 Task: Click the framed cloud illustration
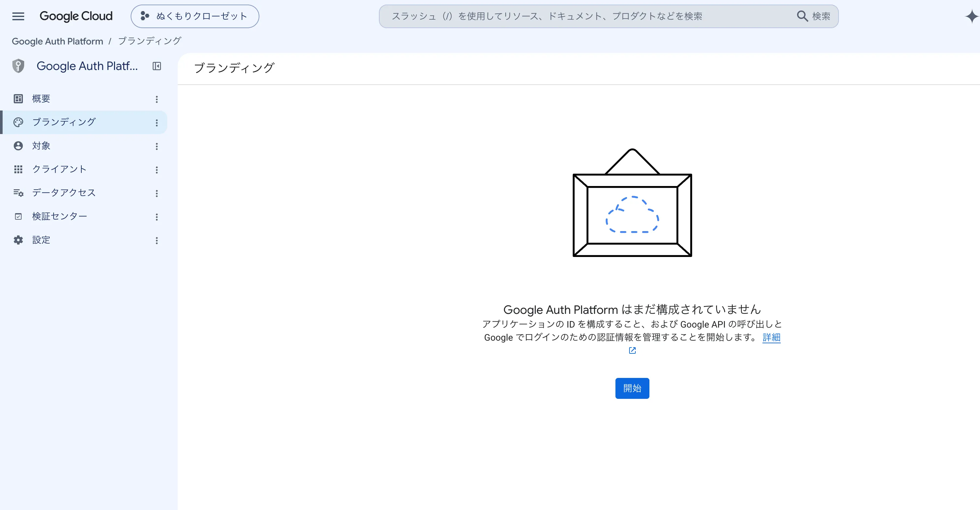click(632, 202)
